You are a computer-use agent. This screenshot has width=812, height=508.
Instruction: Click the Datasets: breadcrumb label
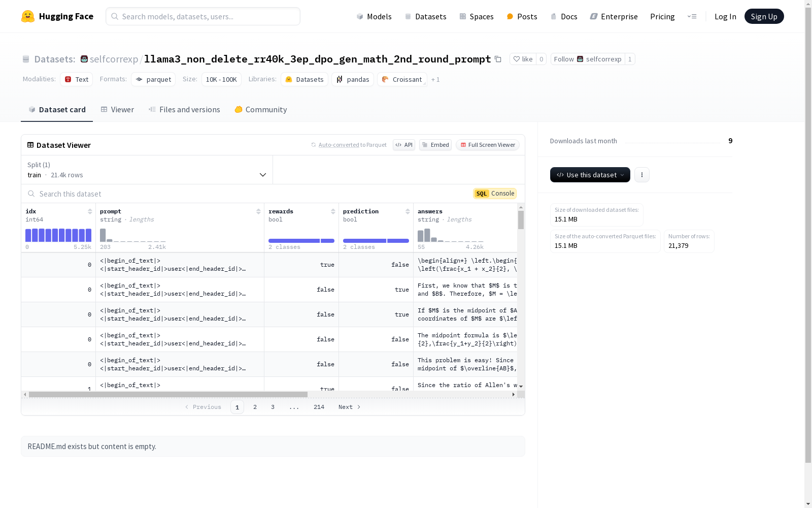(55, 59)
